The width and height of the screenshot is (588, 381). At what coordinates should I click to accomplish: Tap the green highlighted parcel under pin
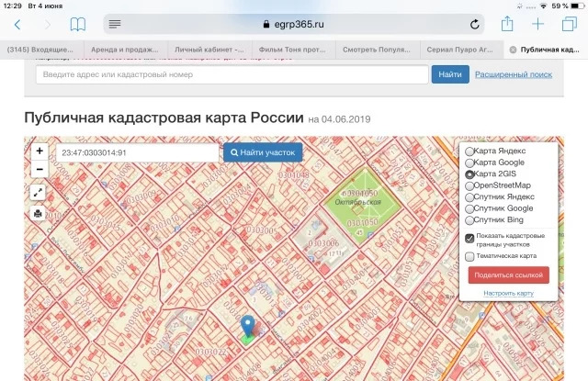coord(247,340)
